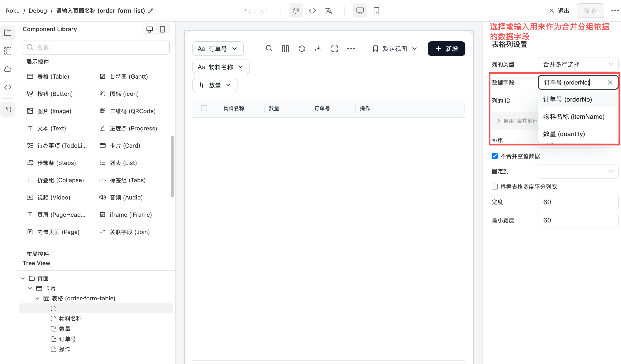Clear the 数据字段 input with X
The height and width of the screenshot is (364, 621).
pyautogui.click(x=610, y=82)
